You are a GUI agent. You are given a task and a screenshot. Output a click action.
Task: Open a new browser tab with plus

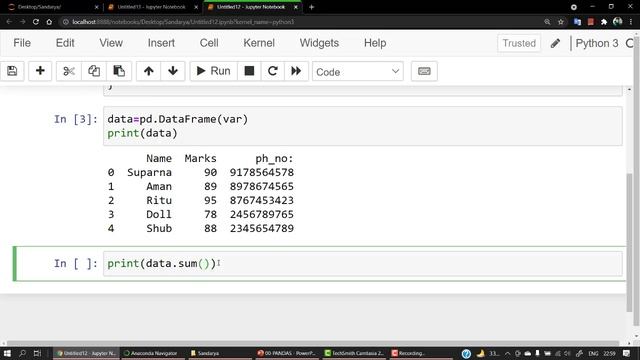[311, 7]
